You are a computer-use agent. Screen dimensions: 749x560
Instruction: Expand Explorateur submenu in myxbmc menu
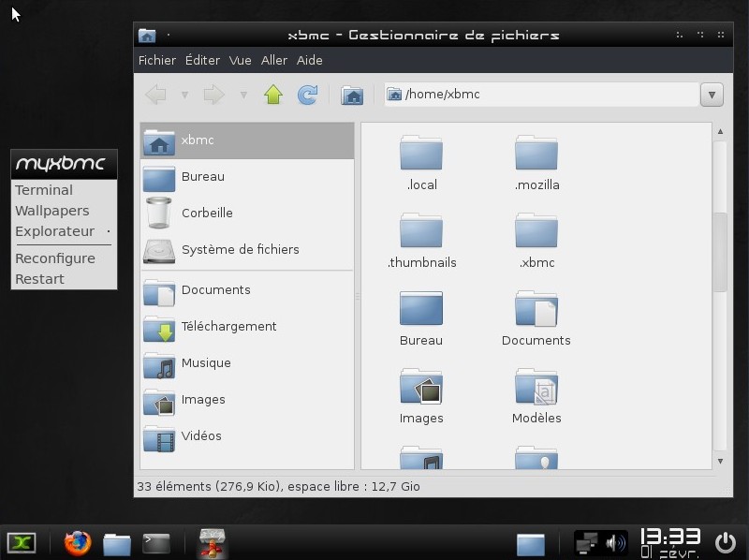[x=64, y=231]
